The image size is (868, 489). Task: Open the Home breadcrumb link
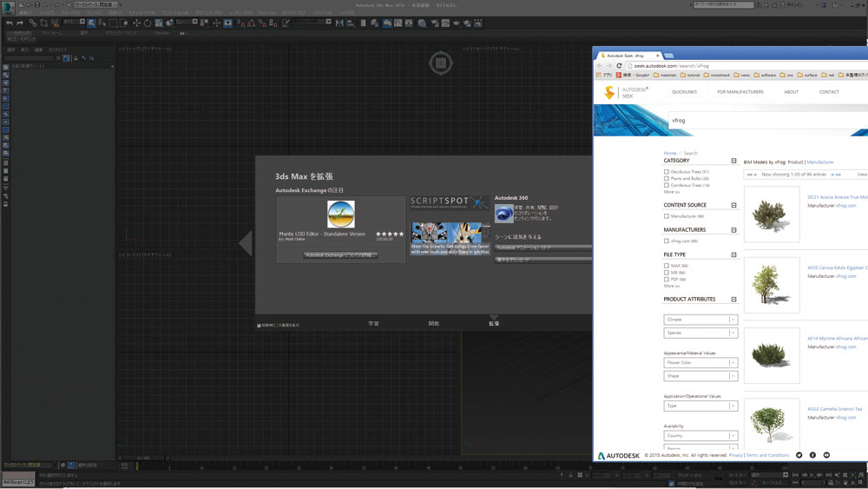pyautogui.click(x=670, y=154)
